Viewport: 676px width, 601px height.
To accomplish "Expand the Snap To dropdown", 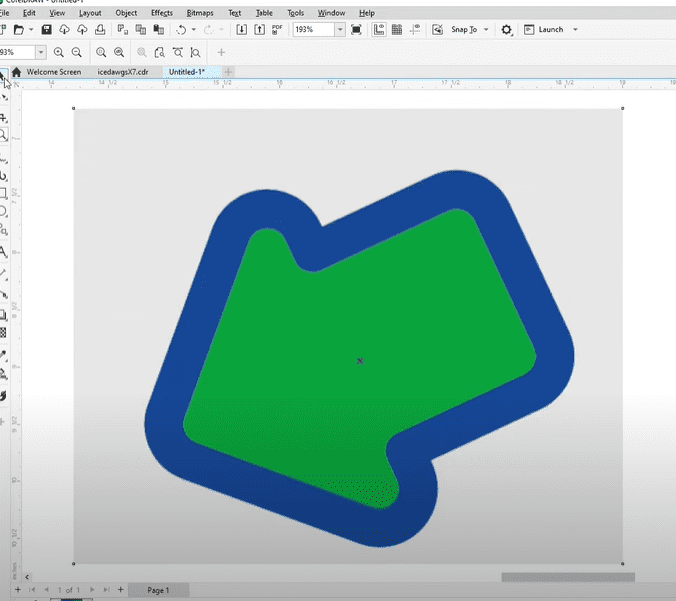I will coord(486,30).
